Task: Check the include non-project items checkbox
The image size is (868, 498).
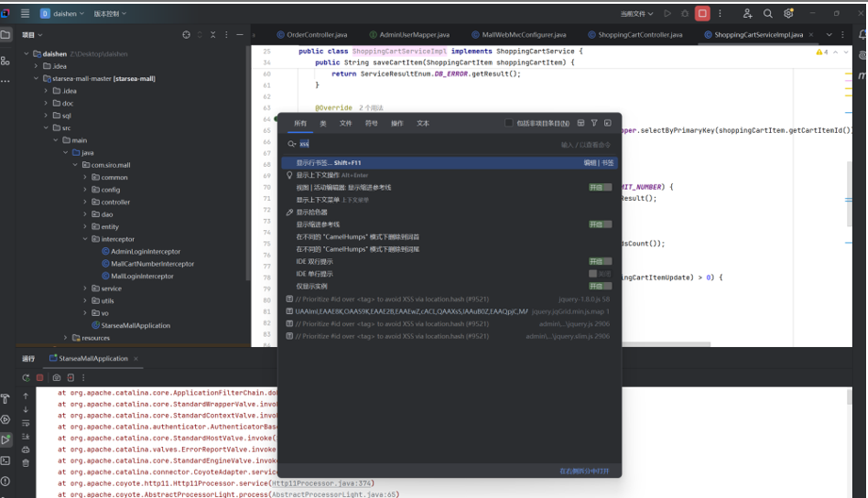Action: pos(510,124)
